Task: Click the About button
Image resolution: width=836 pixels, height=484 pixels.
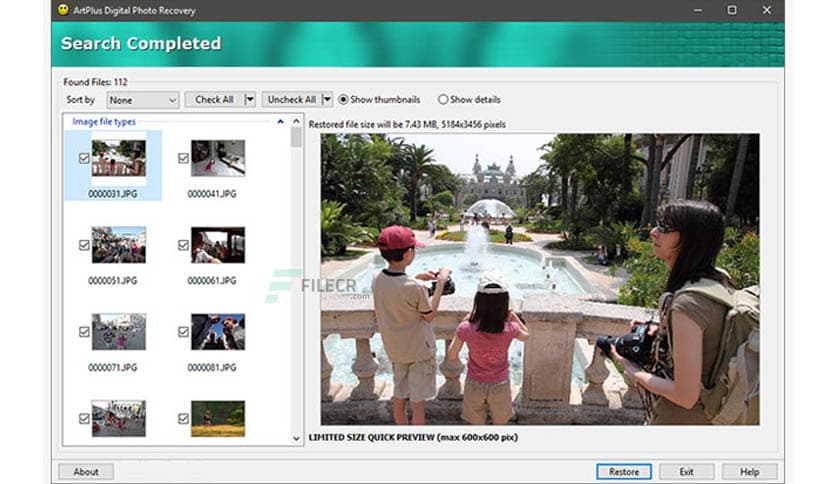Action: click(86, 471)
